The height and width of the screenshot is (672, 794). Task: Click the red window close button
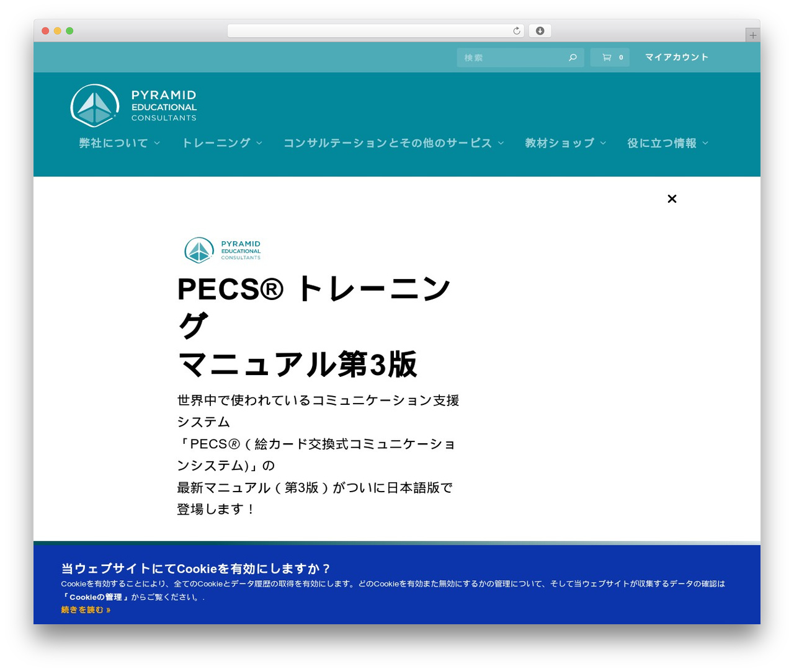click(x=45, y=31)
